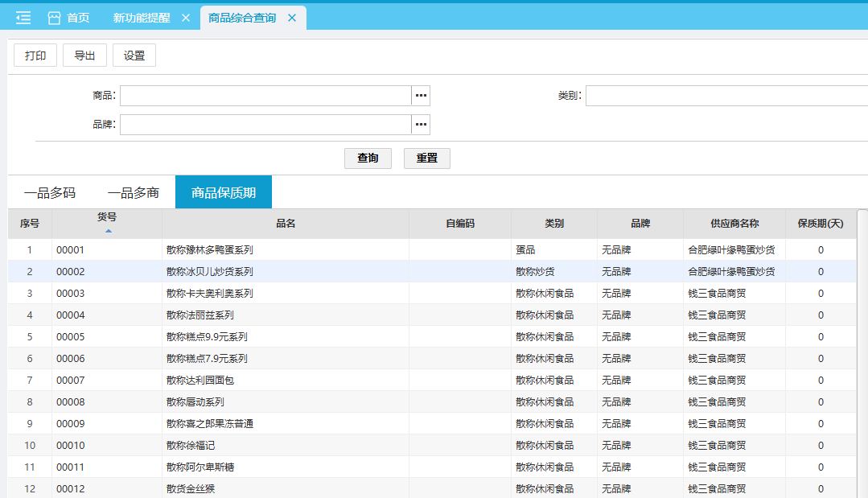
Task: Click the 导出 button
Action: click(x=84, y=56)
